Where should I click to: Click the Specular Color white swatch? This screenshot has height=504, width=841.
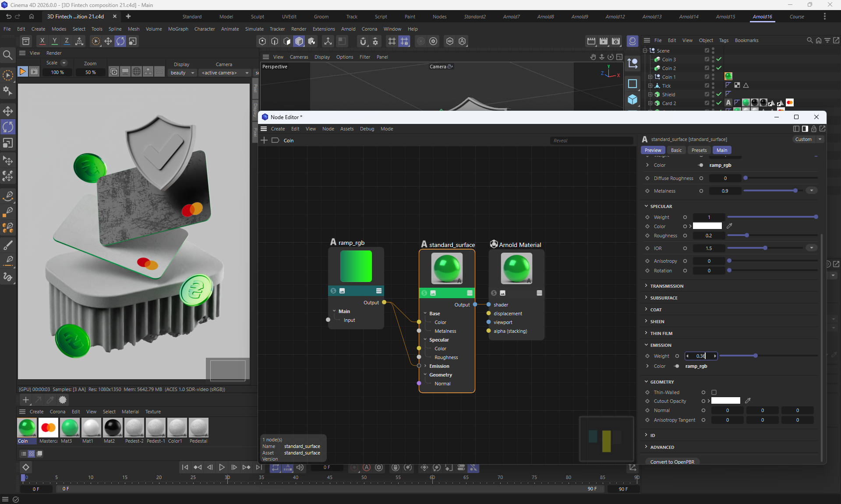[707, 226]
